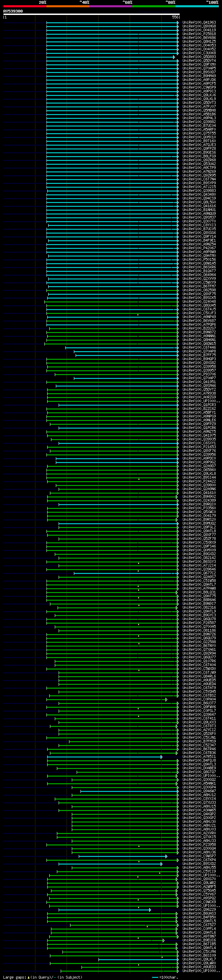Select hit label UniRef100_C6SXY1
Screen dimensions: 222x980
pos(199,443)
